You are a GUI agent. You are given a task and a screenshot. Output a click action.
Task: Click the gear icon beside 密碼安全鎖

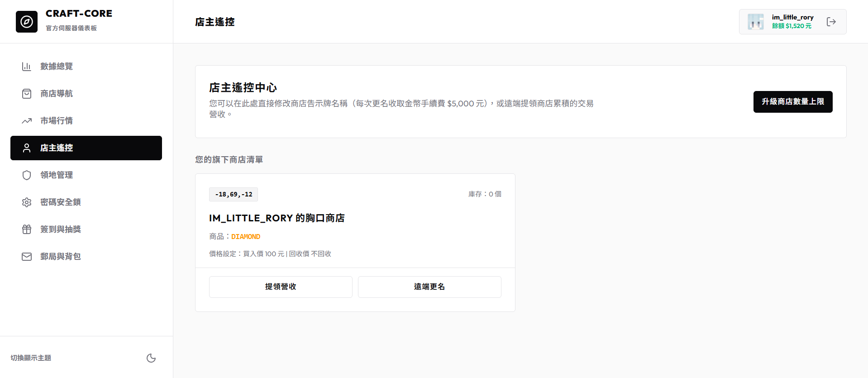[x=27, y=202]
